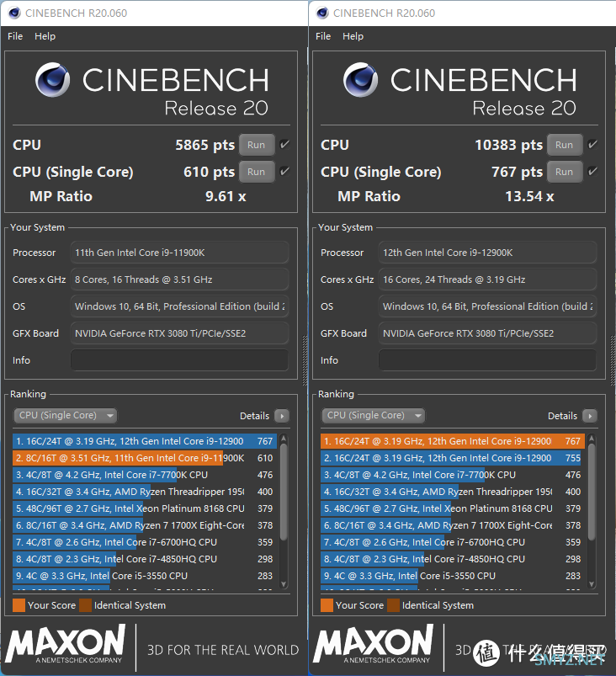
Task: Click Processor field showing i9-12900K
Action: pos(487,253)
